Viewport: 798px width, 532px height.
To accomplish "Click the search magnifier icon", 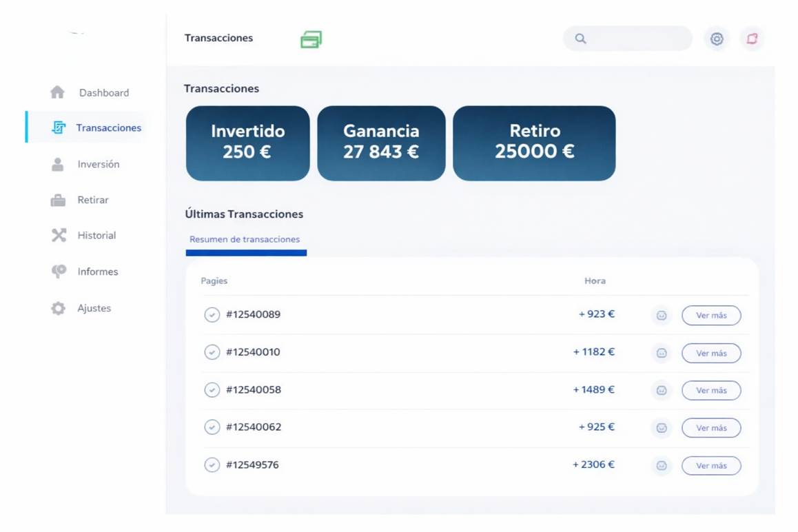I will [x=580, y=39].
